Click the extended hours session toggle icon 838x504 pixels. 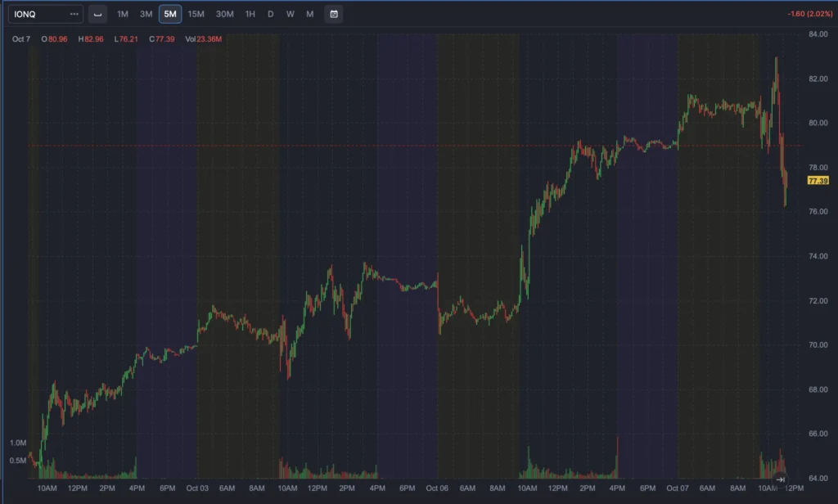click(97, 14)
